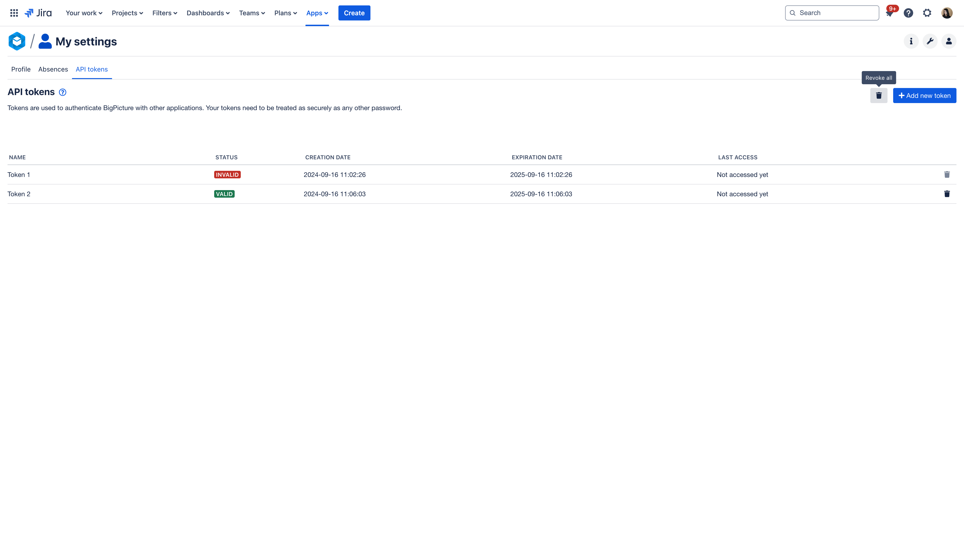Click the help question mark icon next to API tokens
Image resolution: width=964 pixels, height=560 pixels.
[62, 92]
